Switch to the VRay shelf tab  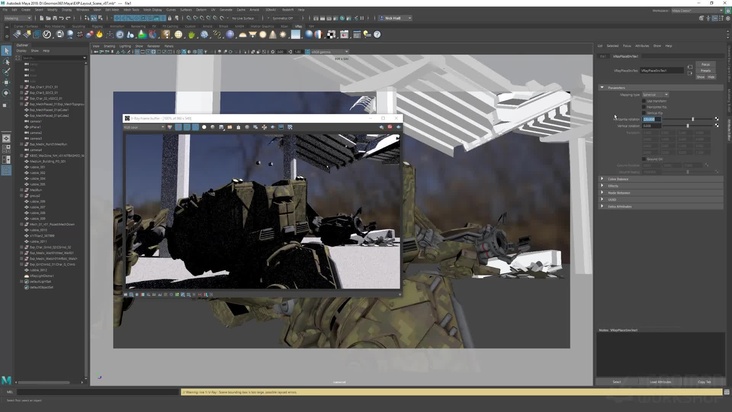point(298,26)
